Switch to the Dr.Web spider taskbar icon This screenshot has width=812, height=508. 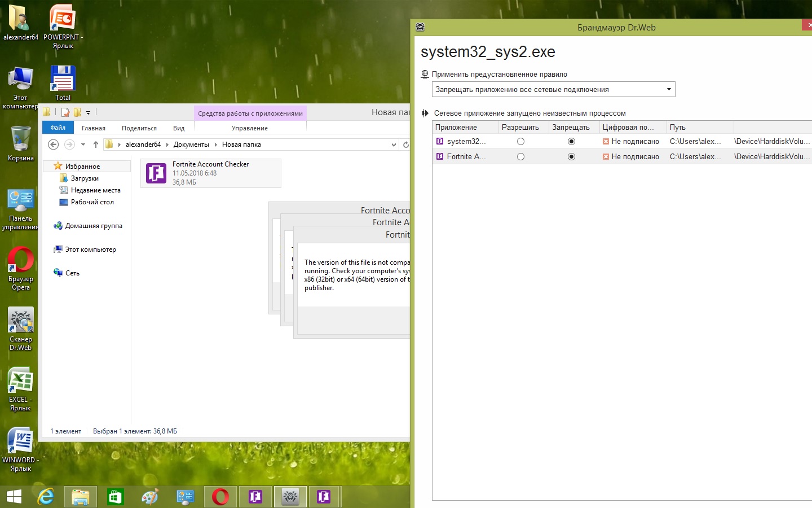[290, 497]
